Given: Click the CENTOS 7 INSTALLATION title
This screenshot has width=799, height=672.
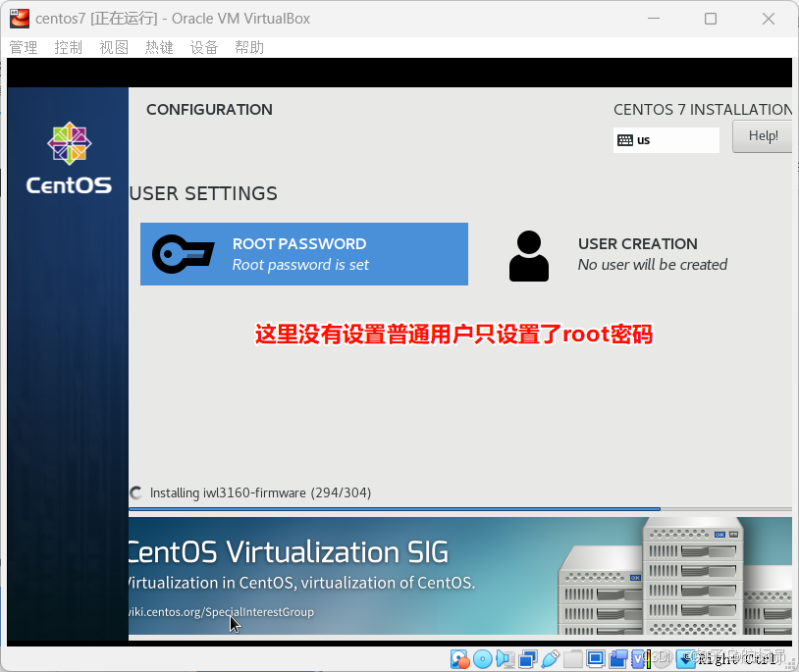Looking at the screenshot, I should pyautogui.click(x=703, y=110).
